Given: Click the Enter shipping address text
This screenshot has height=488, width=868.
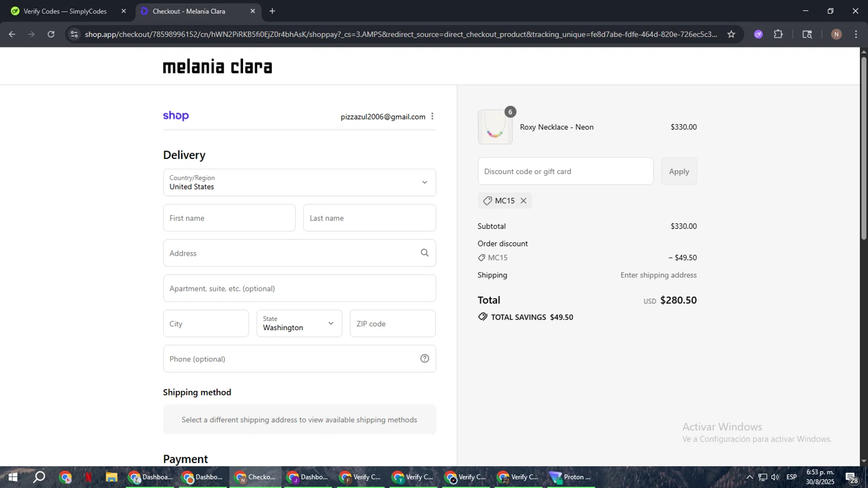Looking at the screenshot, I should pos(659,275).
